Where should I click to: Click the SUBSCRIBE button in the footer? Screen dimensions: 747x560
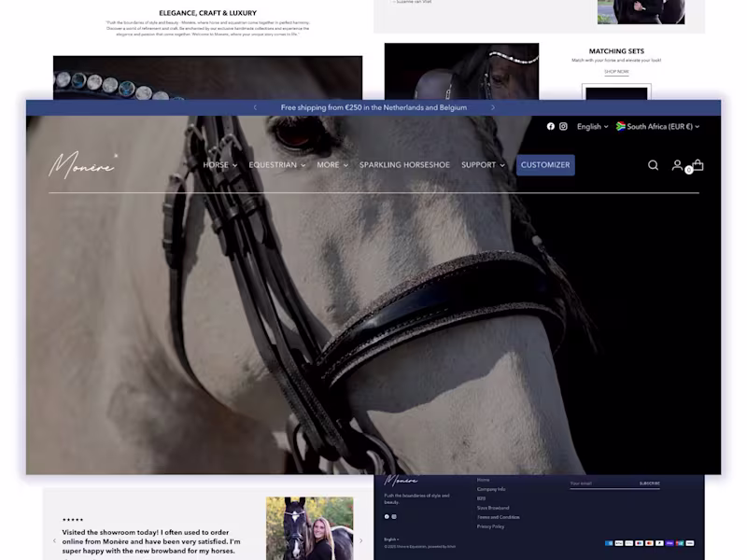[x=649, y=483]
